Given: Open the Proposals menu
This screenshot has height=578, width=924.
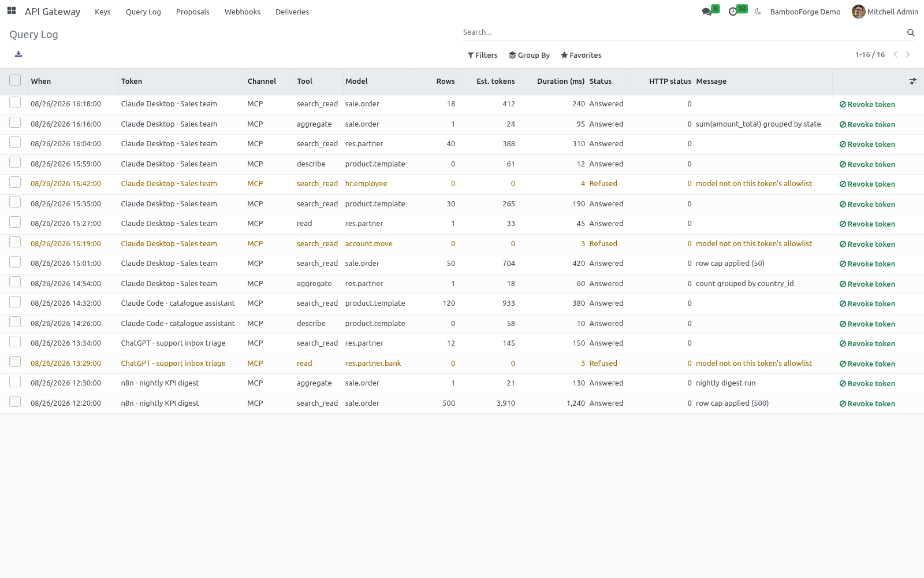Looking at the screenshot, I should click(x=193, y=12).
